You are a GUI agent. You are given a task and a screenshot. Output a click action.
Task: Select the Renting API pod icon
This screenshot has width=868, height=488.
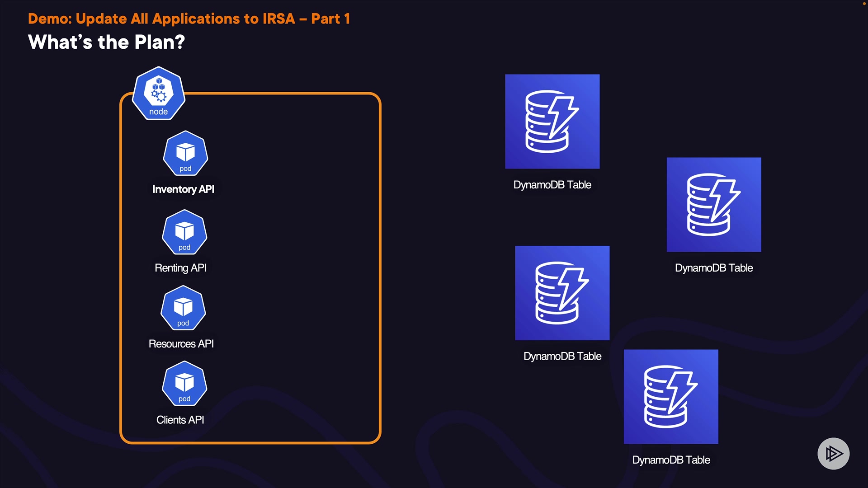(x=184, y=232)
